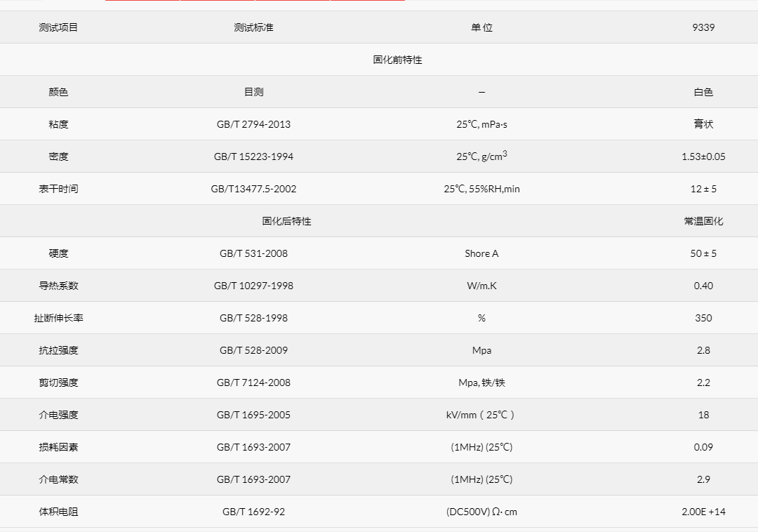Click the 1.53±0.05 density value

(x=703, y=157)
